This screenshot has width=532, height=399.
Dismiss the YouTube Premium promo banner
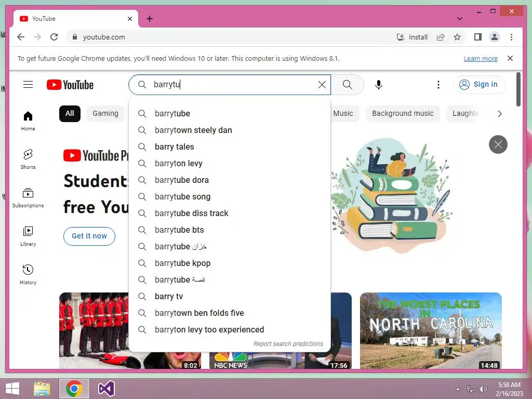pos(498,144)
